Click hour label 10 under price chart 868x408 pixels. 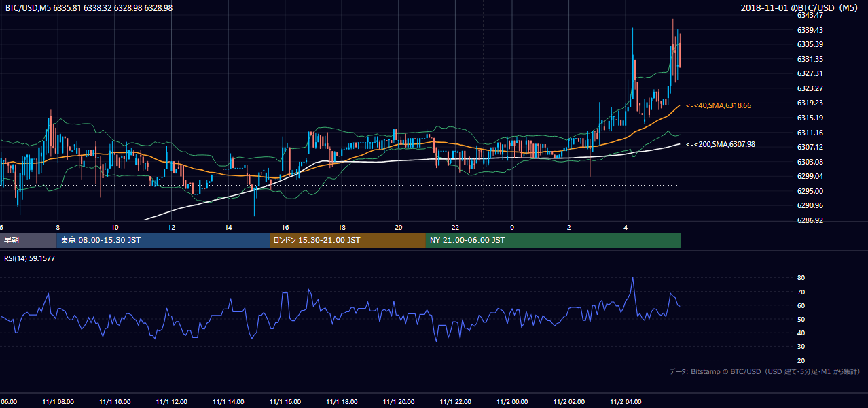pos(115,227)
